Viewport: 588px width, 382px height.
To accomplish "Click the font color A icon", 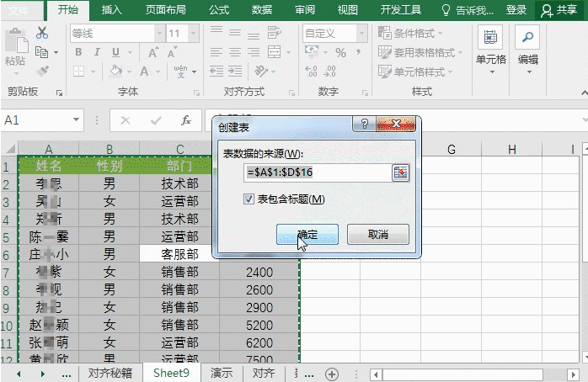I will coord(144,71).
